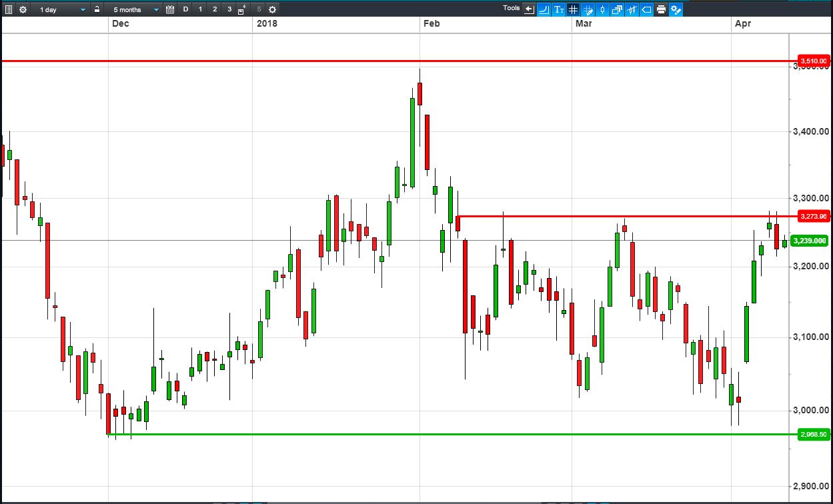This screenshot has height=504, width=833.
Task: Open layout settings gear after slot 5
Action: [272, 9]
